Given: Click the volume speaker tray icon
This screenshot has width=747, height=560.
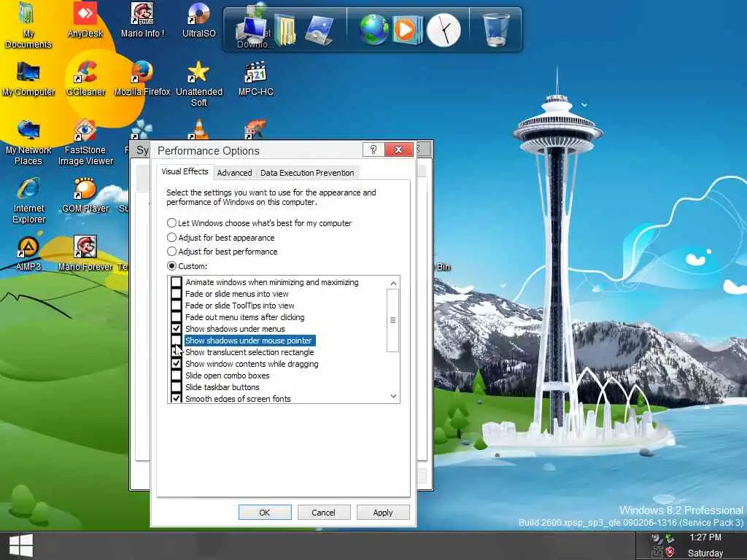Looking at the screenshot, I should click(657, 539).
